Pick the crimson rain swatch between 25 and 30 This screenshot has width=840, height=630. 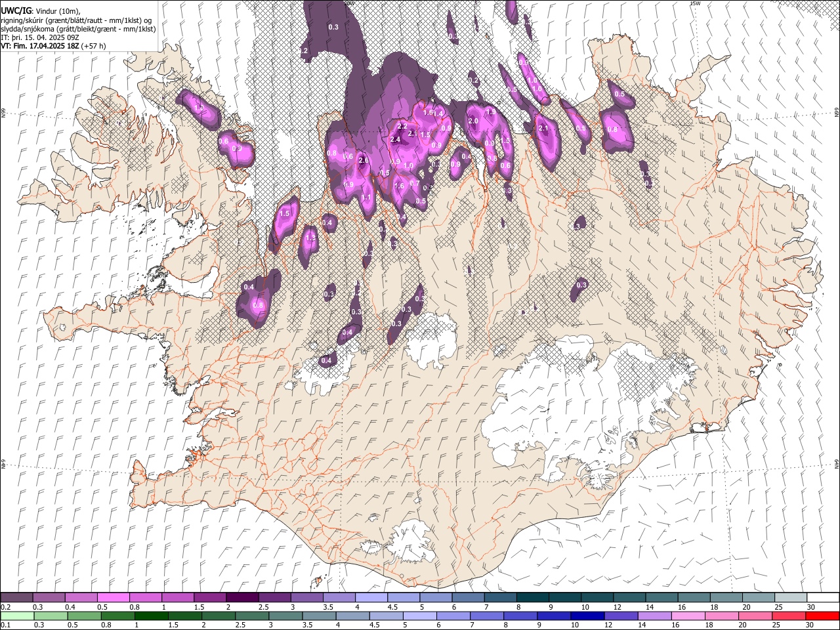[789, 616]
